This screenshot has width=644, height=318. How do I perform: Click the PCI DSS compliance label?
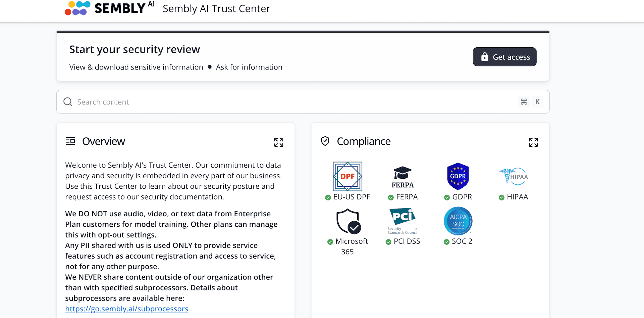pyautogui.click(x=407, y=241)
